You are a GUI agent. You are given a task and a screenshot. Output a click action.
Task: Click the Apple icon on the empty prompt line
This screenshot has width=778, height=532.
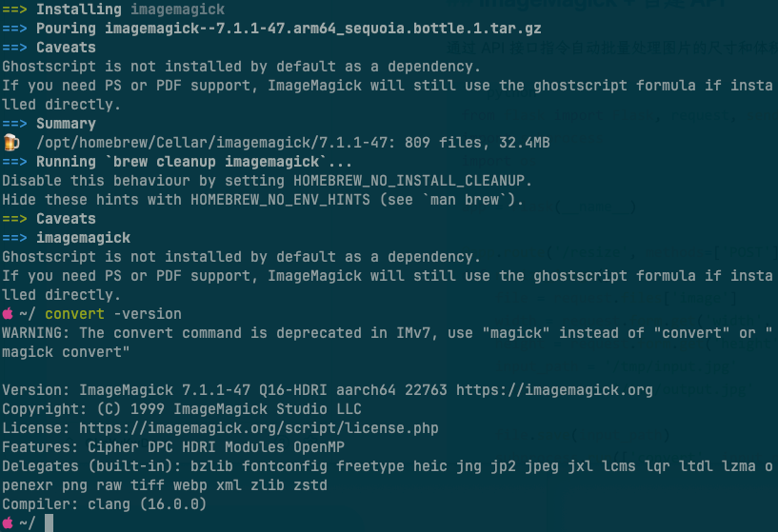pyautogui.click(x=8, y=523)
